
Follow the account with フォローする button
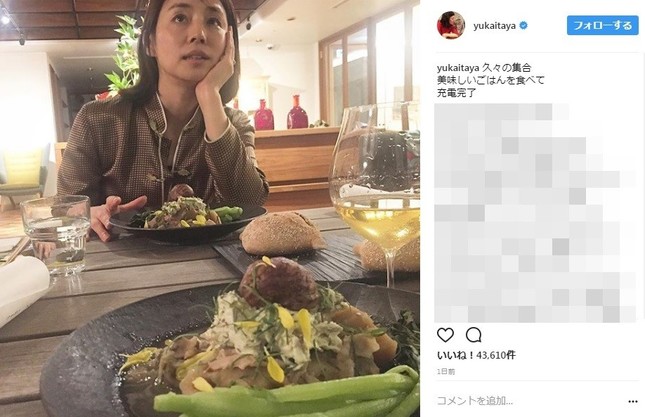[x=602, y=25]
